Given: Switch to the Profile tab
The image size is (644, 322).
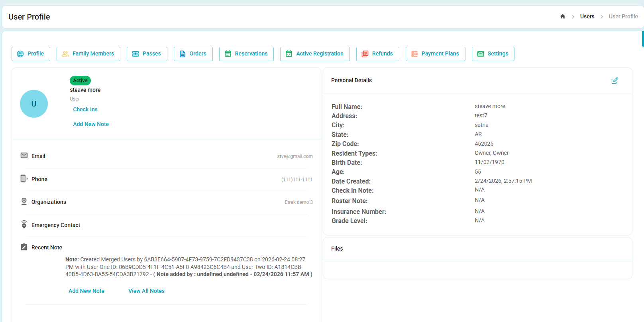Looking at the screenshot, I should click(31, 54).
